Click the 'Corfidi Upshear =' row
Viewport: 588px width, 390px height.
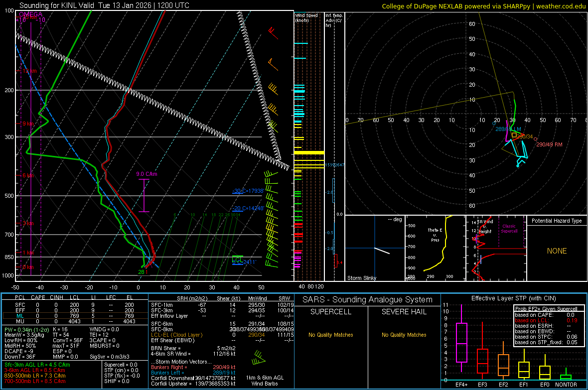coord(193,384)
